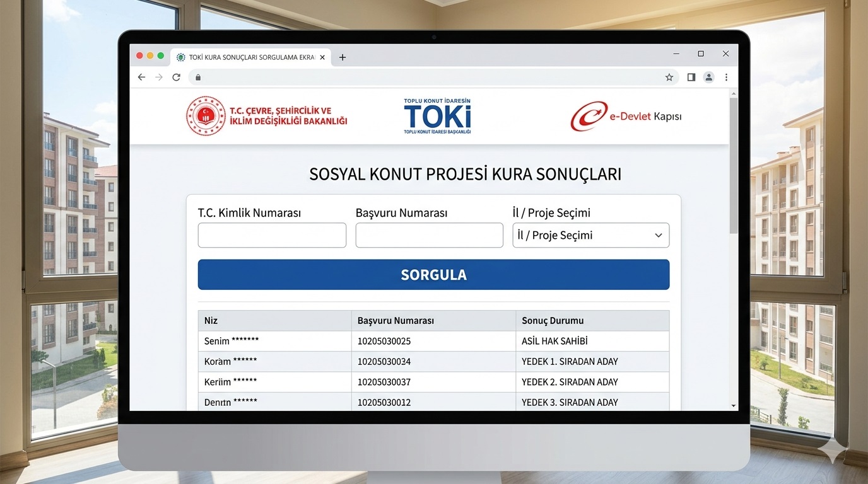Click application number 10205030012

[384, 402]
